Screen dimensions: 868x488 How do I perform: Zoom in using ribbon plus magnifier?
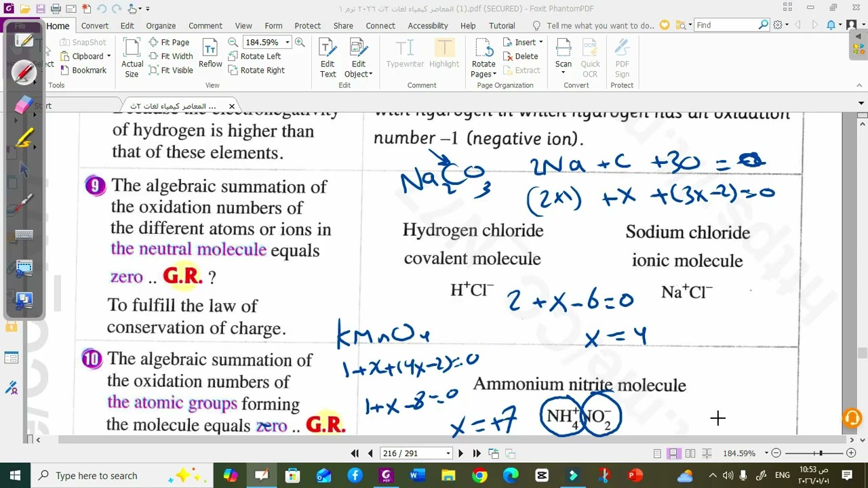(300, 42)
